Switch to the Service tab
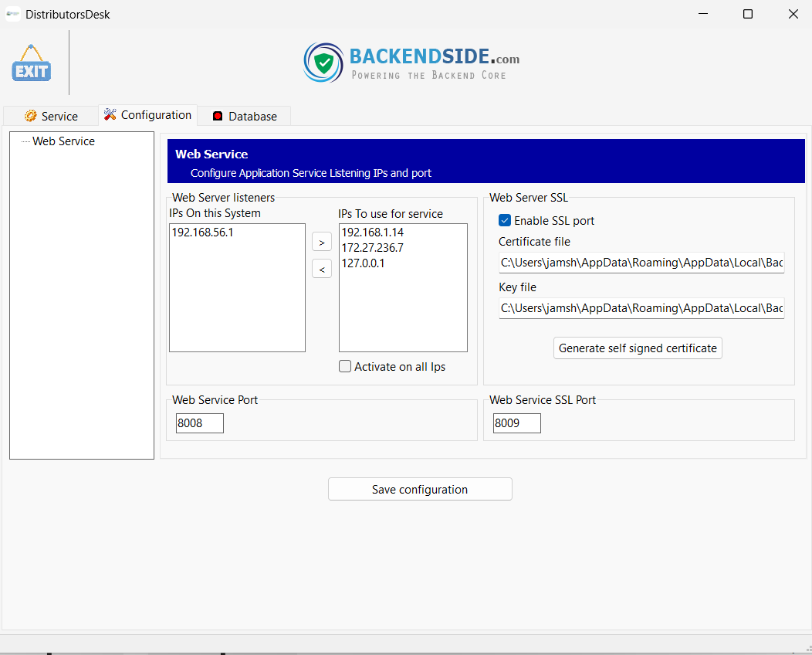 point(51,116)
